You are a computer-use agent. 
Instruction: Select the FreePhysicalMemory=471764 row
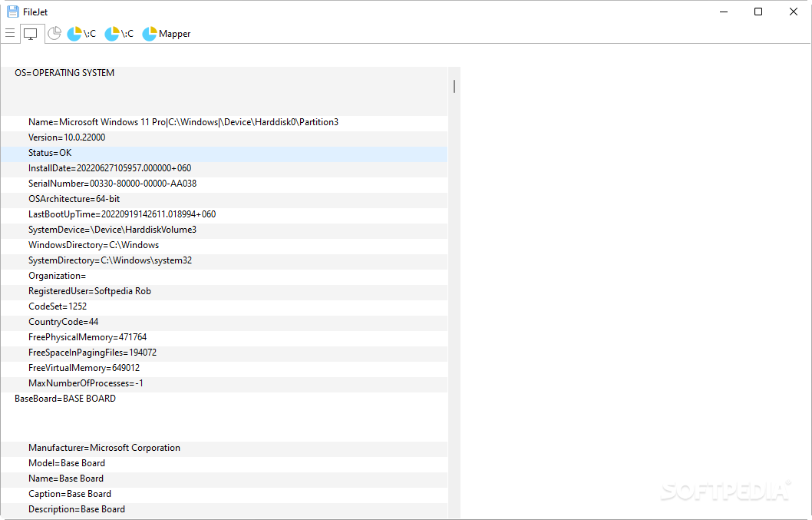pos(224,338)
